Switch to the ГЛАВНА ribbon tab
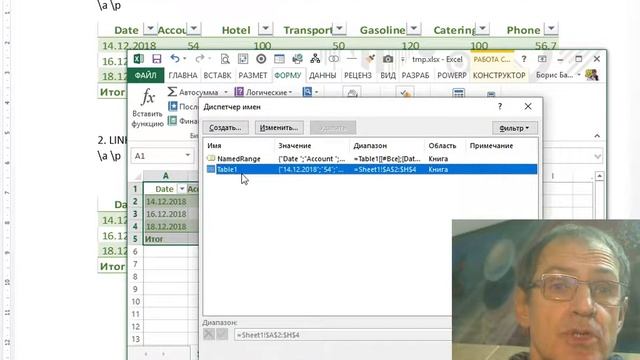Viewport: 640px width, 360px height. pos(183,76)
